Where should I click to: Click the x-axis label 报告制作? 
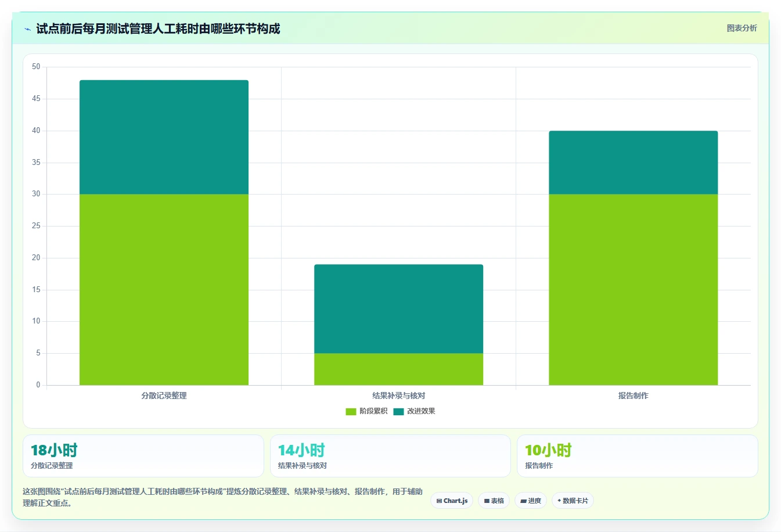point(633,396)
